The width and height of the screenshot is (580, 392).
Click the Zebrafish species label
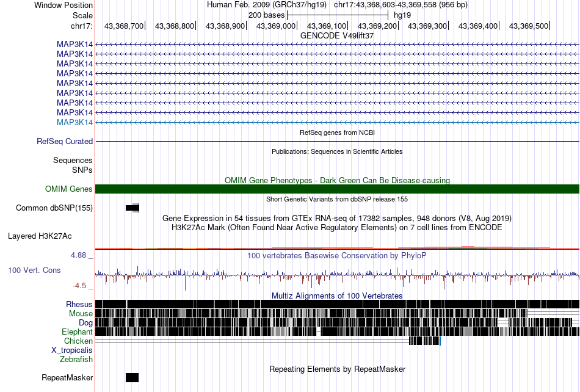coord(76,359)
